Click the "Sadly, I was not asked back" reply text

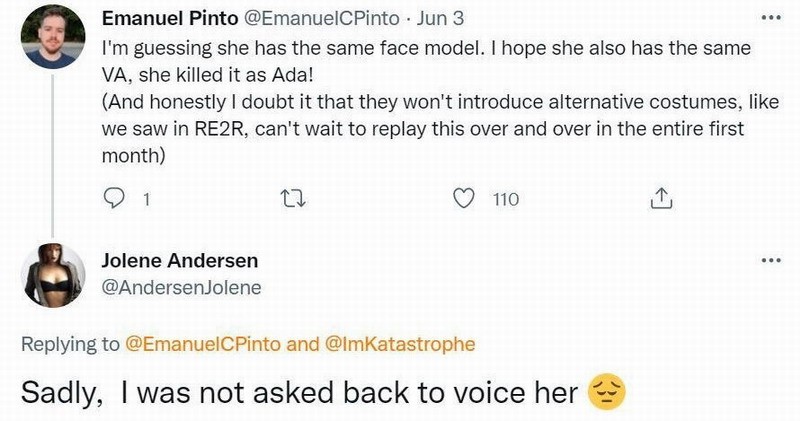pos(299,392)
